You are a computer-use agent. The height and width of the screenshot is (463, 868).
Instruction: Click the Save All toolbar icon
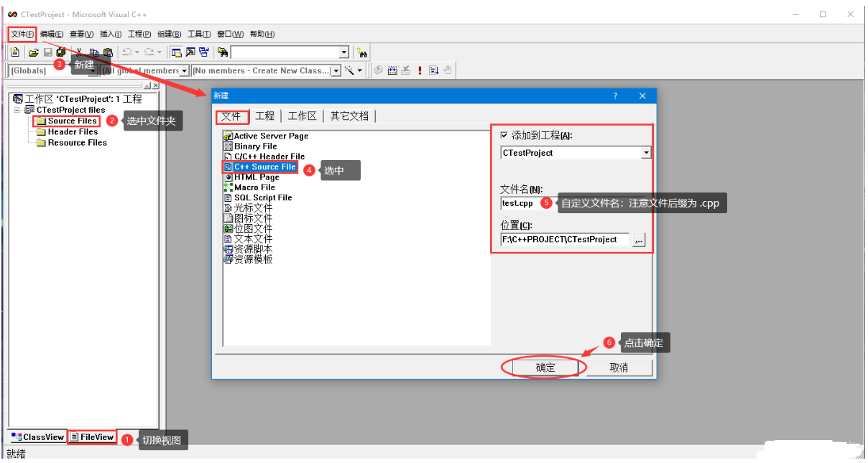click(x=61, y=52)
